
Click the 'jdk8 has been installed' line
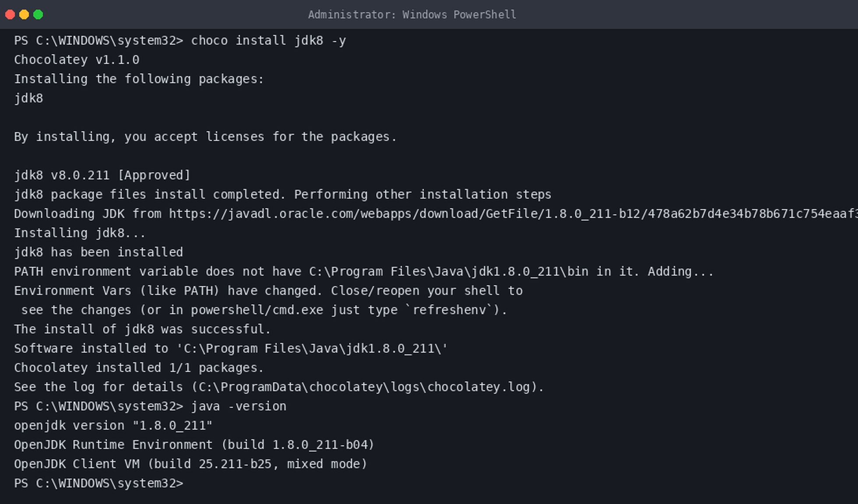click(98, 252)
